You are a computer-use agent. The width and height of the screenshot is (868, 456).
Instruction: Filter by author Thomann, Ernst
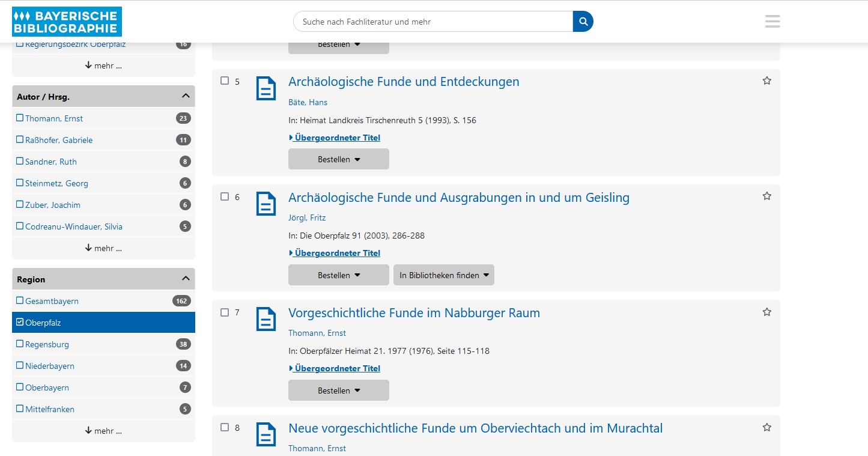[54, 118]
